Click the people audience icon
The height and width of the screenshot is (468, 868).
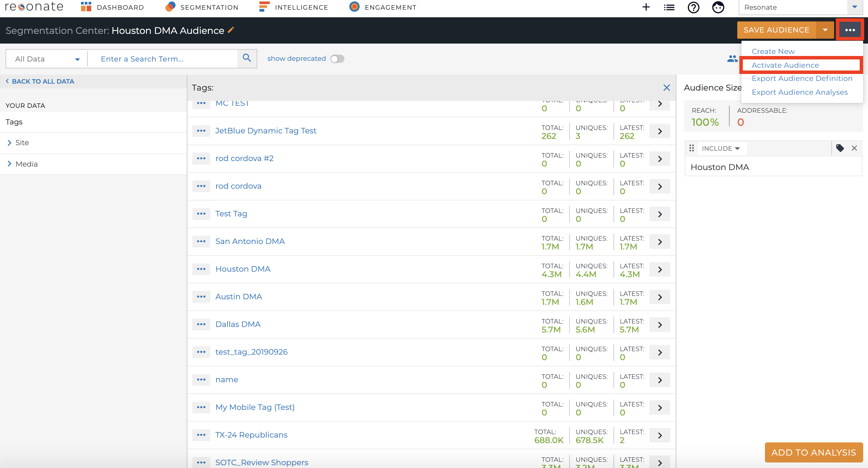coord(732,59)
